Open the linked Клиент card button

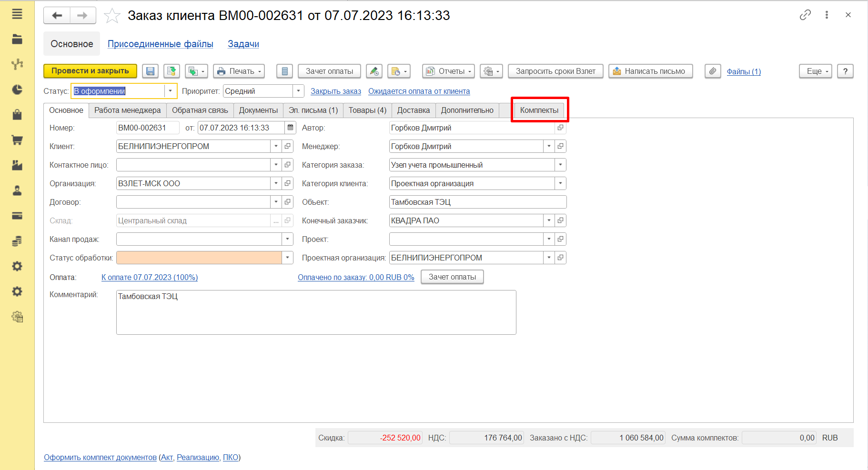[287, 146]
